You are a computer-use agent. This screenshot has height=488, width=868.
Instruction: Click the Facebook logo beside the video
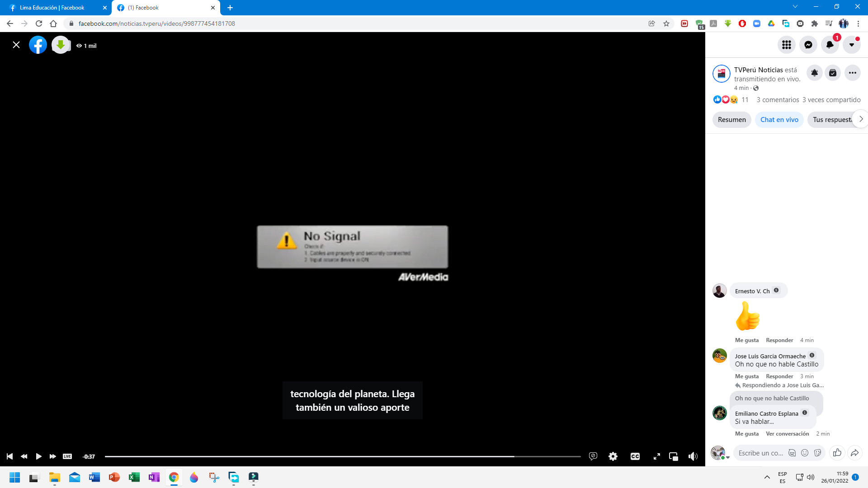pyautogui.click(x=38, y=45)
